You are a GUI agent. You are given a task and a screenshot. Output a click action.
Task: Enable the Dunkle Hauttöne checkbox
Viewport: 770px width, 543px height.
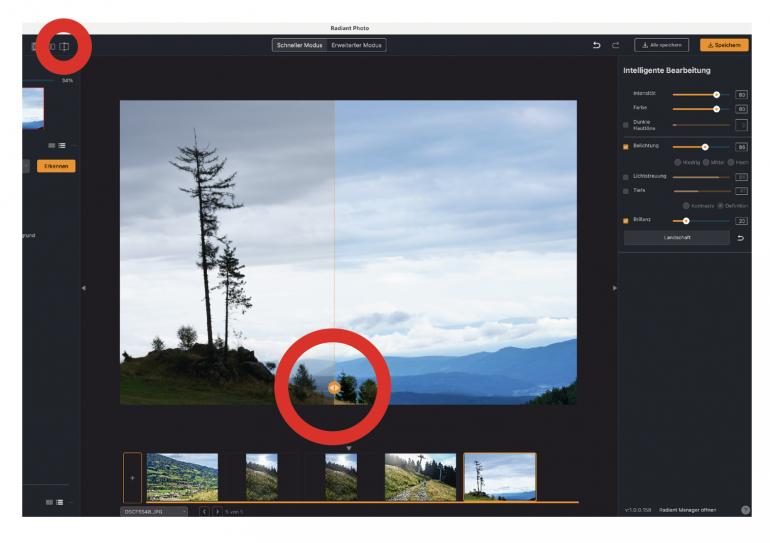click(x=626, y=125)
